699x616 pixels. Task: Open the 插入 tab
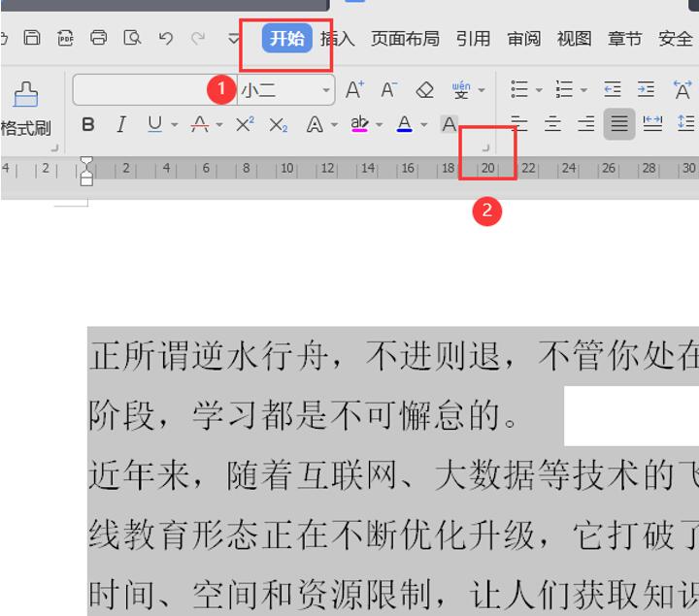(x=338, y=39)
